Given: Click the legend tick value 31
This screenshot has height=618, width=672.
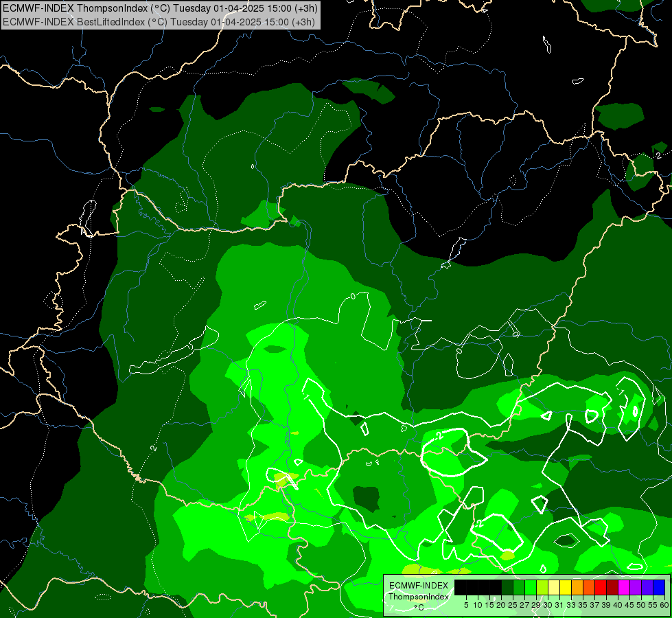Looking at the screenshot, I should [x=559, y=605].
